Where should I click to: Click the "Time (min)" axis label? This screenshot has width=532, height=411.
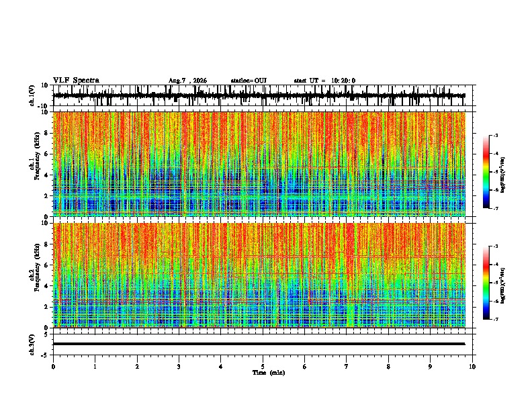pyautogui.click(x=269, y=373)
